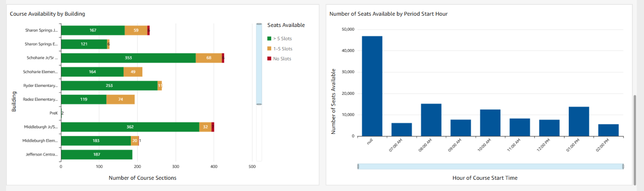Click bottom handle of vertical building range slider
Viewport: 644px width, 191px height.
[x=259, y=104]
